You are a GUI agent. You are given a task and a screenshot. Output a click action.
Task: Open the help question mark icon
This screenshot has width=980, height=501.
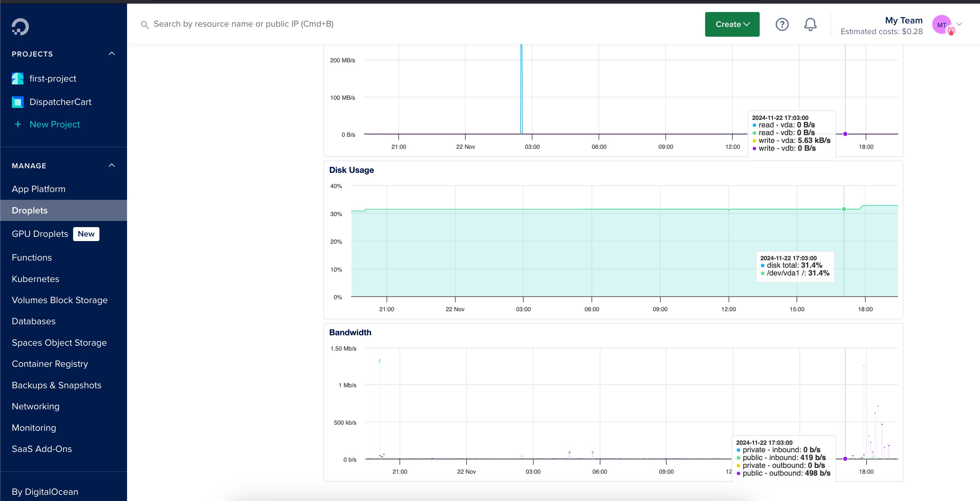[x=782, y=24]
